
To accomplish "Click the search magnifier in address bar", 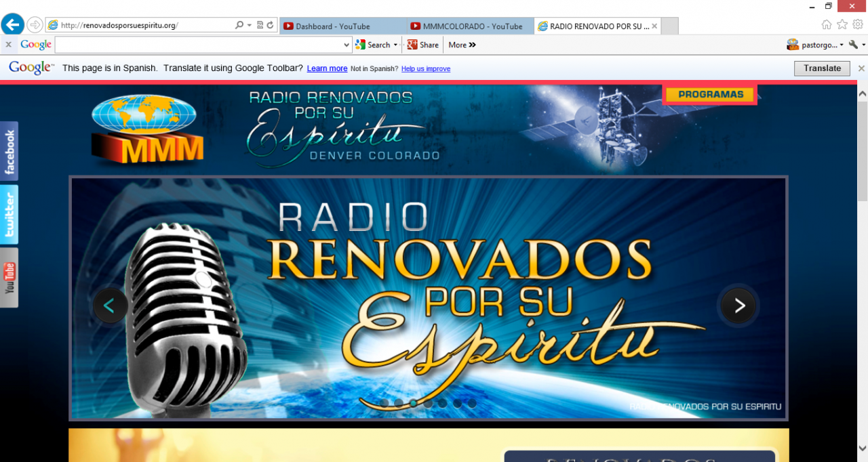I will (239, 25).
